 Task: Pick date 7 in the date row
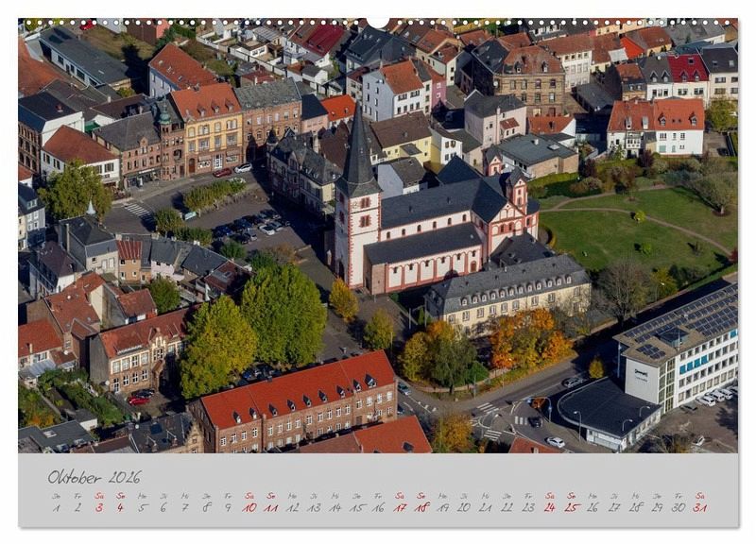click(184, 507)
